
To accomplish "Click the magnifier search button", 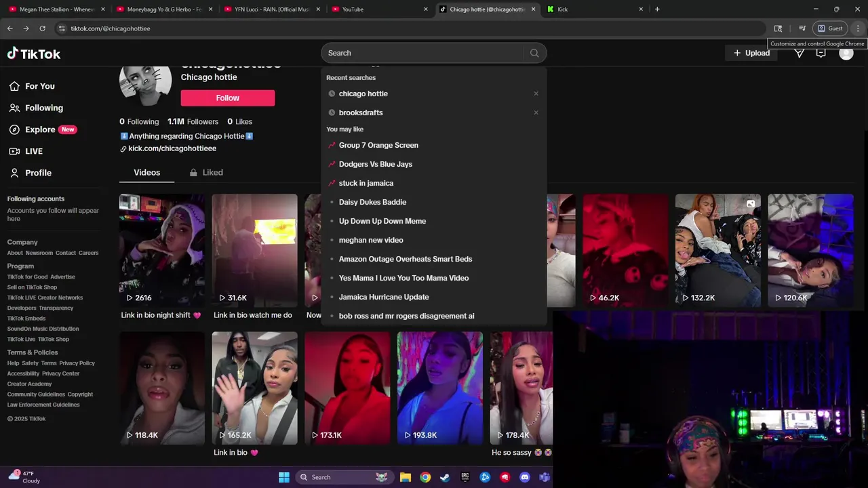I will (534, 53).
